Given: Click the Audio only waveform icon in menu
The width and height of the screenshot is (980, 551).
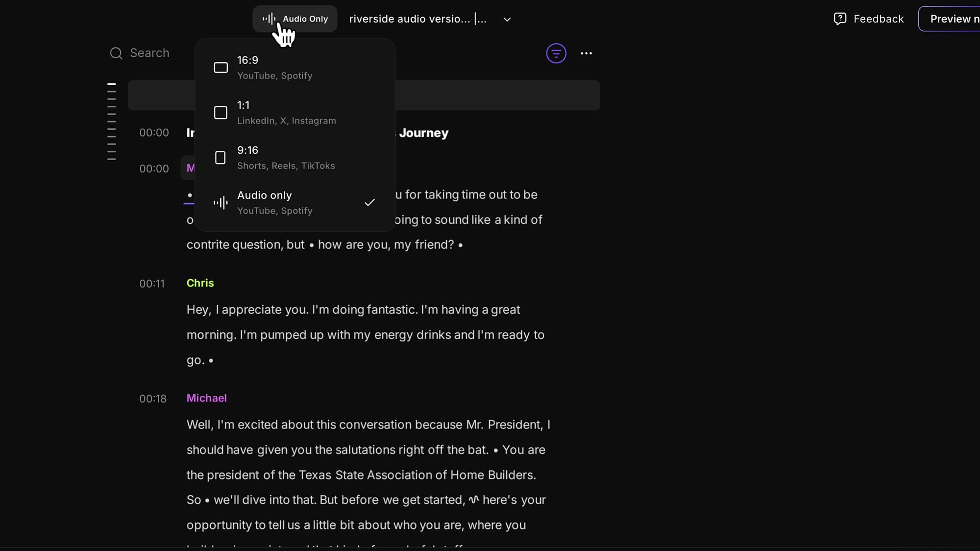Looking at the screenshot, I should (x=221, y=203).
